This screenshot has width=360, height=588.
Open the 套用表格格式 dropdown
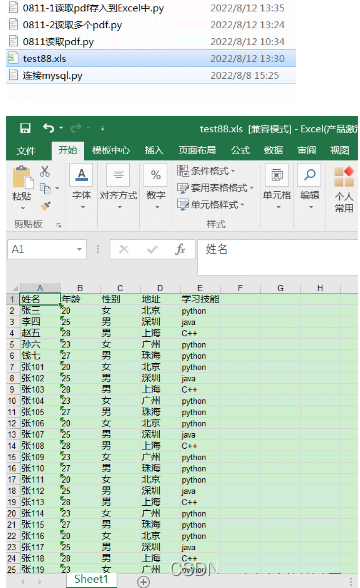(x=215, y=188)
